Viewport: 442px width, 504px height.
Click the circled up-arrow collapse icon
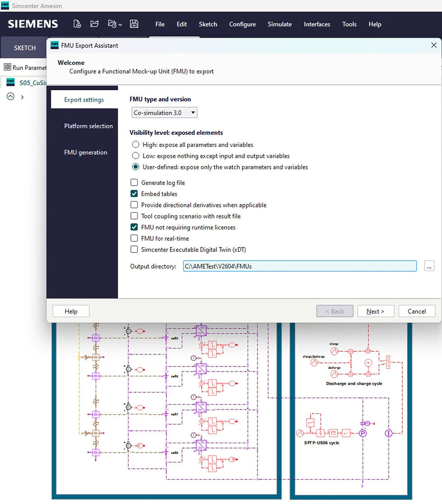[11, 96]
